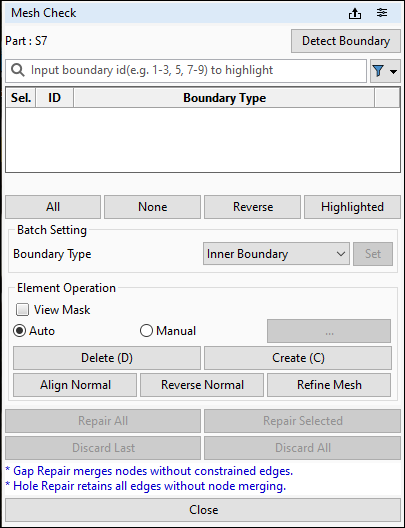The width and height of the screenshot is (405, 528).
Task: Select the Auto radio option
Action: tap(20, 331)
